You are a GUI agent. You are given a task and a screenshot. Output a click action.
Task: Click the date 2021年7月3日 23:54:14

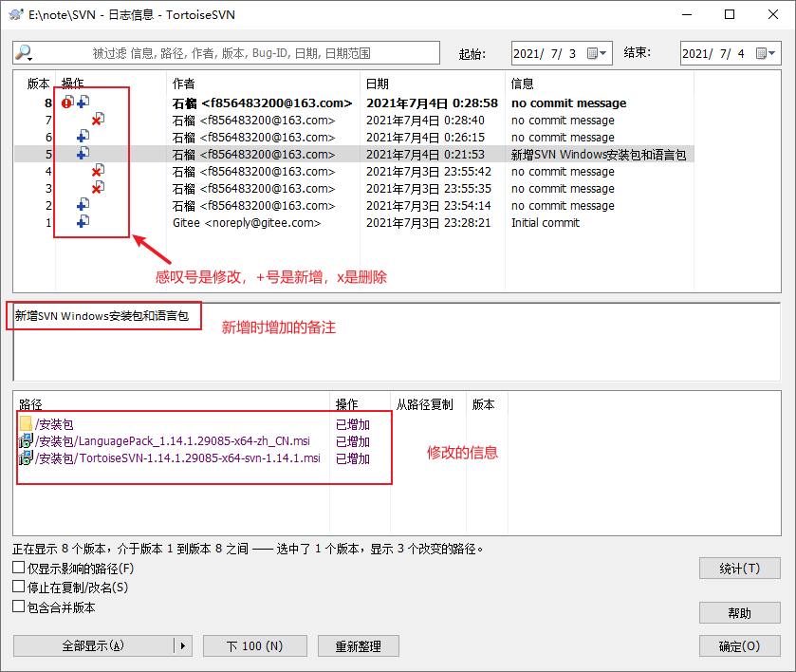tap(429, 206)
